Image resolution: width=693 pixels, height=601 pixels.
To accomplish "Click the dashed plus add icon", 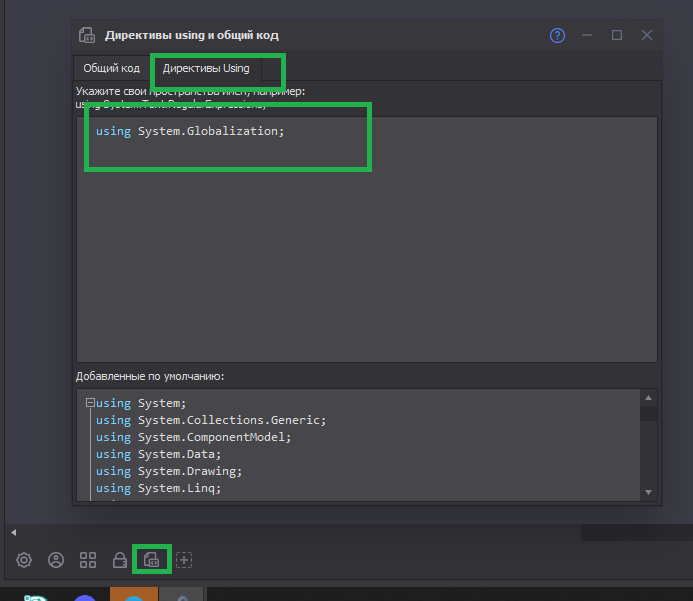I will click(184, 560).
